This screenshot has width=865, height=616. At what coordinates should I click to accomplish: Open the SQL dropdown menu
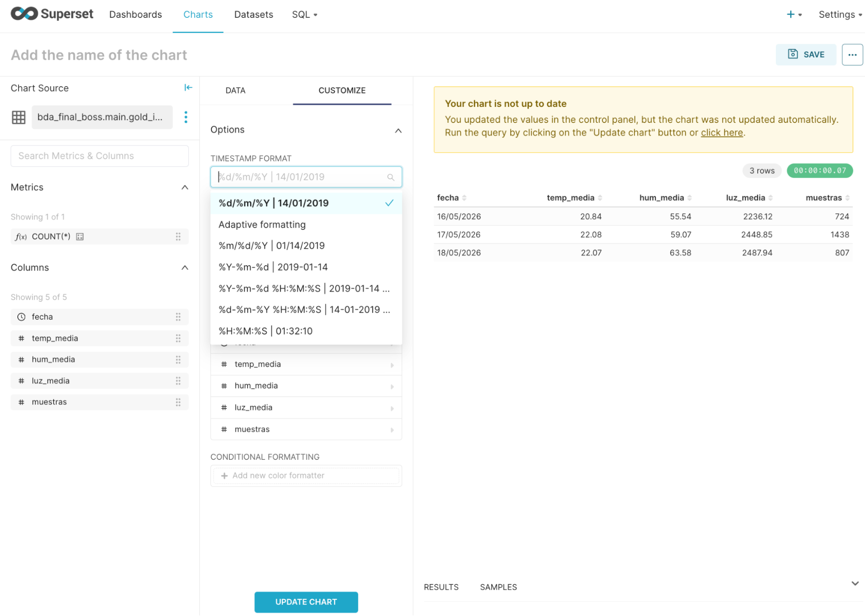(305, 14)
